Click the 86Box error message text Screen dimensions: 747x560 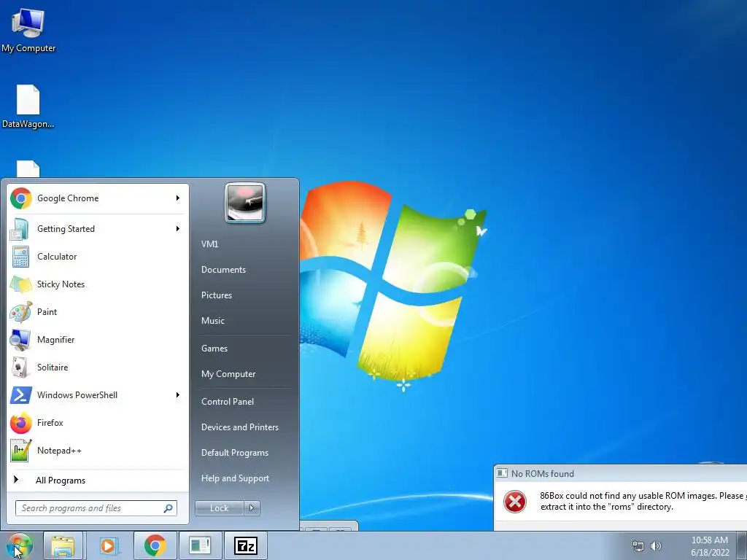[x=643, y=502]
